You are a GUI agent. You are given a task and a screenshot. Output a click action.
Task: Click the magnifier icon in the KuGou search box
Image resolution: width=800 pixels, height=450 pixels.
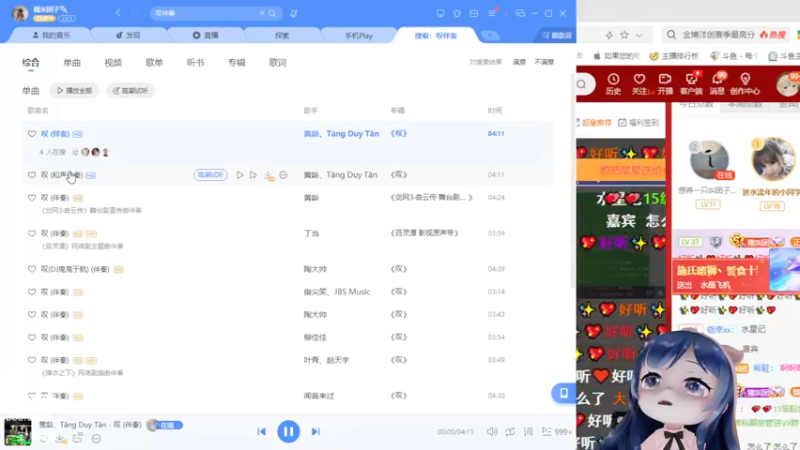272,13
